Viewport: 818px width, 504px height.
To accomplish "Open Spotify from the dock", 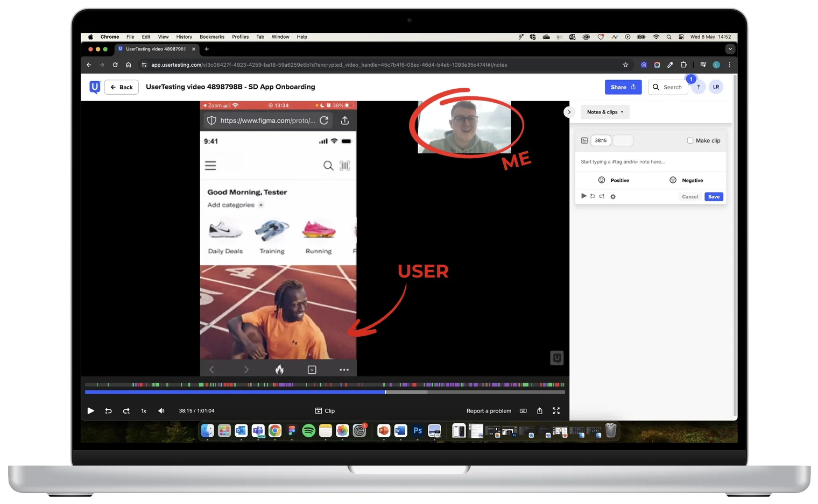I will point(309,430).
